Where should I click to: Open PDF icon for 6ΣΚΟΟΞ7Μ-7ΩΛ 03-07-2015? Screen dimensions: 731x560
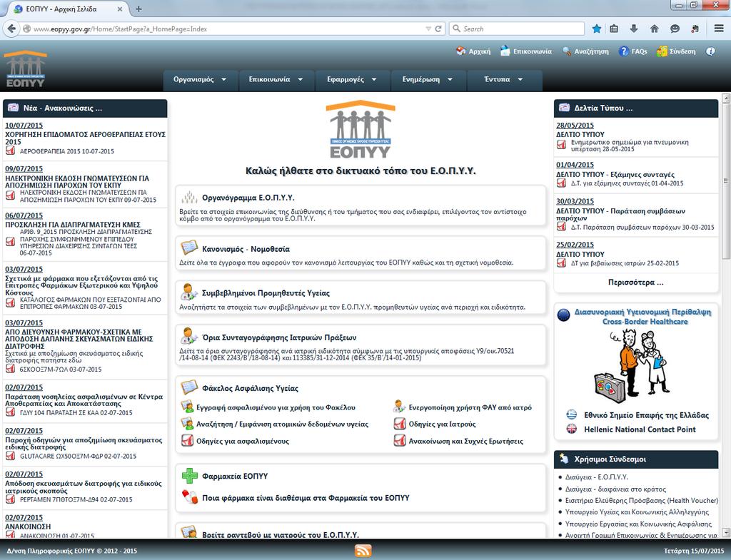click(10, 369)
